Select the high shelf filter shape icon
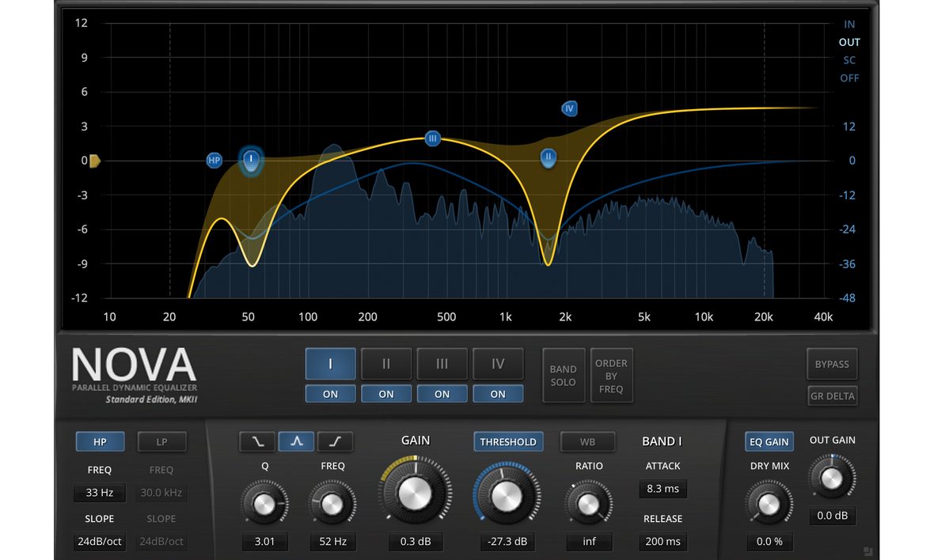The image size is (934, 560). click(335, 441)
